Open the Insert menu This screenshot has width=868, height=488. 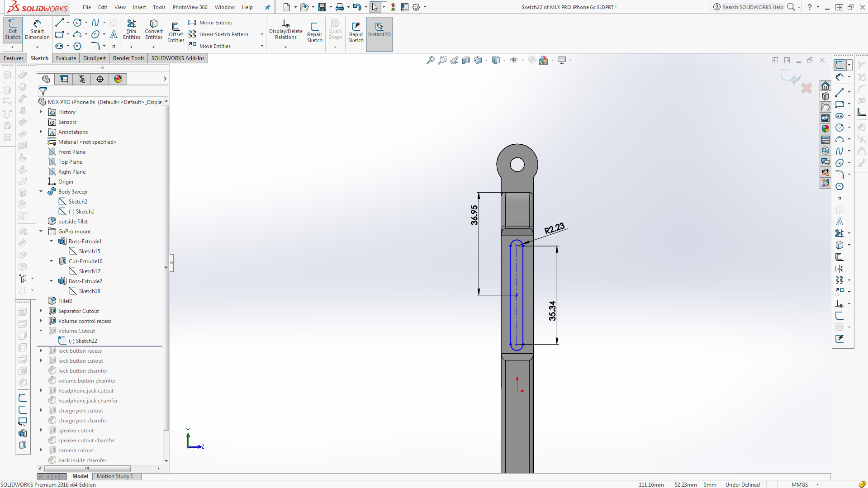pos(139,7)
